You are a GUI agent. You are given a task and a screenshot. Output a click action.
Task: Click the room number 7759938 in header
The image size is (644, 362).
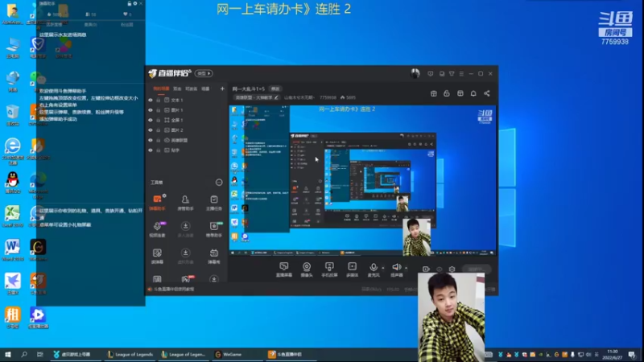tap(328, 97)
